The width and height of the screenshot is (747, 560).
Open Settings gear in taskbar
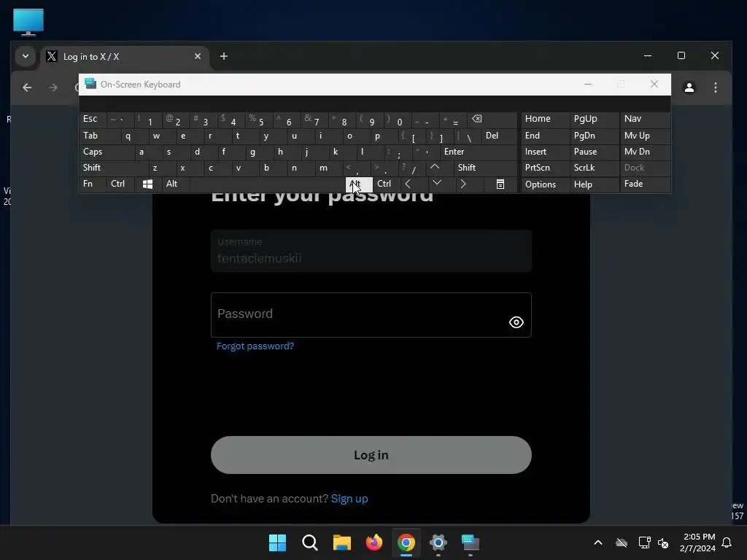pyautogui.click(x=438, y=542)
